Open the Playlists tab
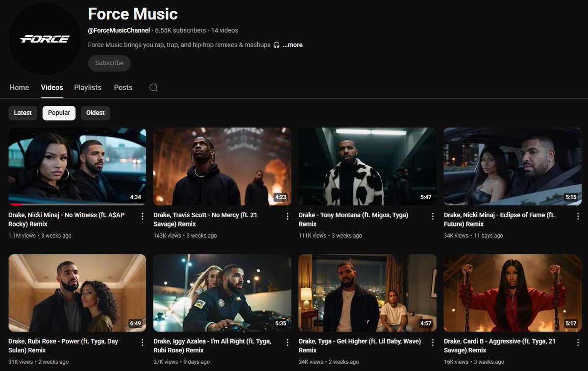Viewport: 588px width, 371px height. click(88, 88)
